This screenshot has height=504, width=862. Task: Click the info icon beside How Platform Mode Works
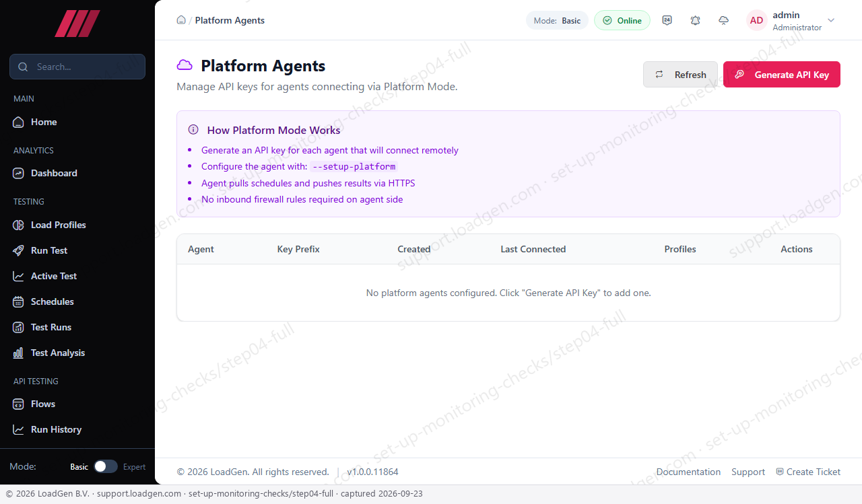tap(193, 130)
